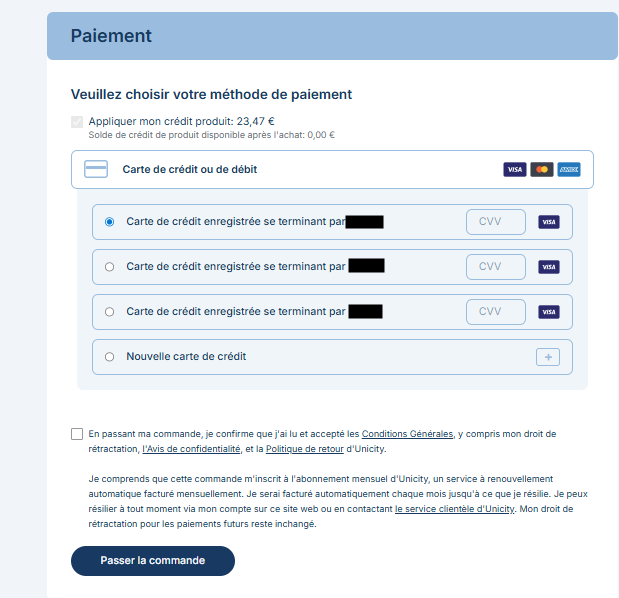Click the American Express logo in header
Image resolution: width=619 pixels, height=598 pixels.
569,170
